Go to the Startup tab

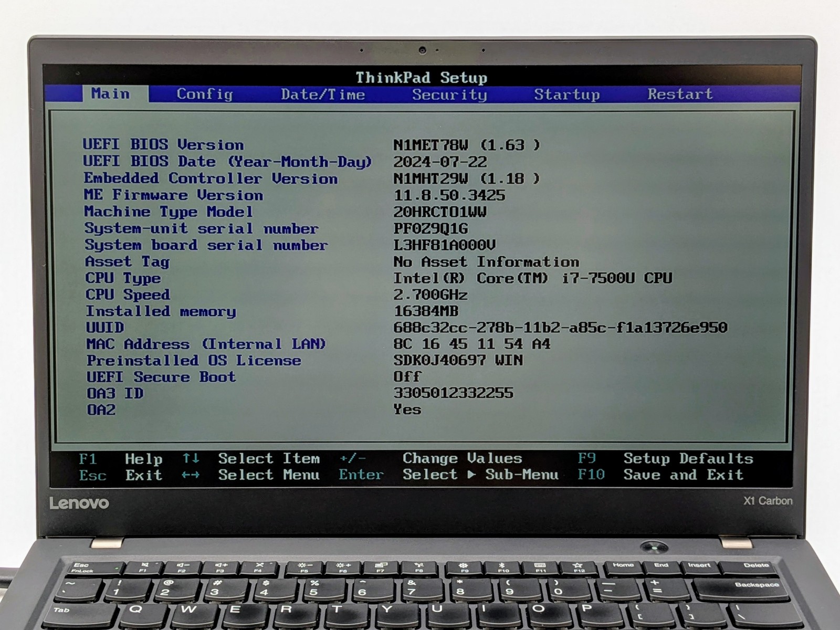(567, 94)
